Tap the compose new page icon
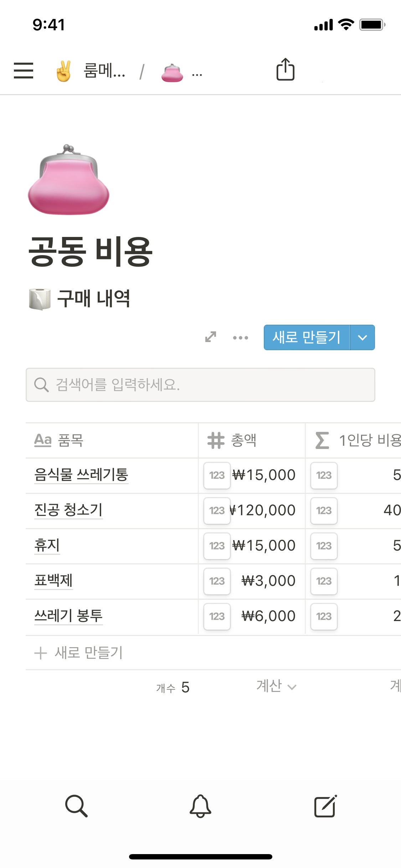This screenshot has height=868, width=401. coord(325,806)
